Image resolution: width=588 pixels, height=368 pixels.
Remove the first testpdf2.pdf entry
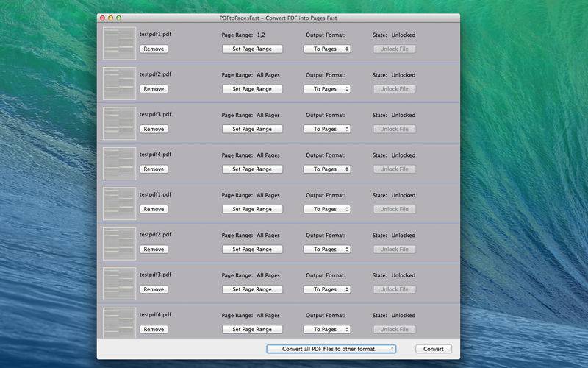click(154, 89)
